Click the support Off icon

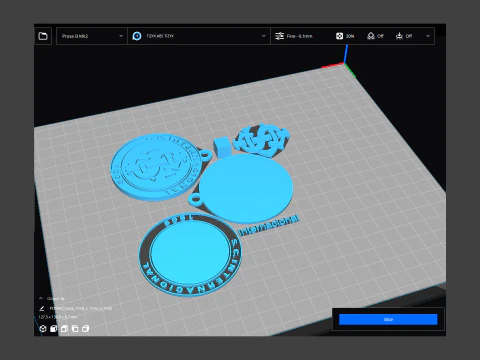pyautogui.click(x=371, y=36)
